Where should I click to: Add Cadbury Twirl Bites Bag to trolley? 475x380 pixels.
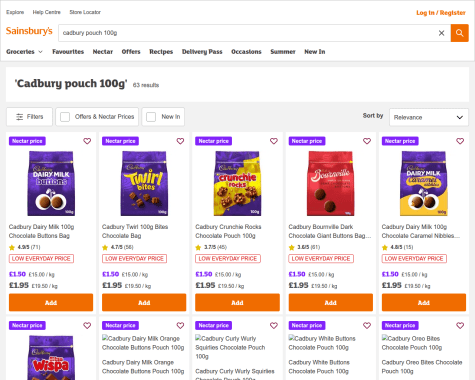click(144, 302)
